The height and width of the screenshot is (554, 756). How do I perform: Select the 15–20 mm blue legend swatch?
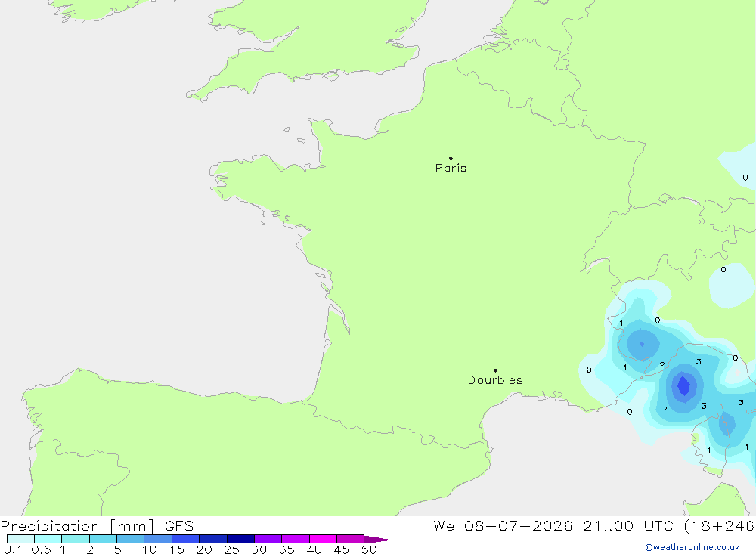pos(186,539)
